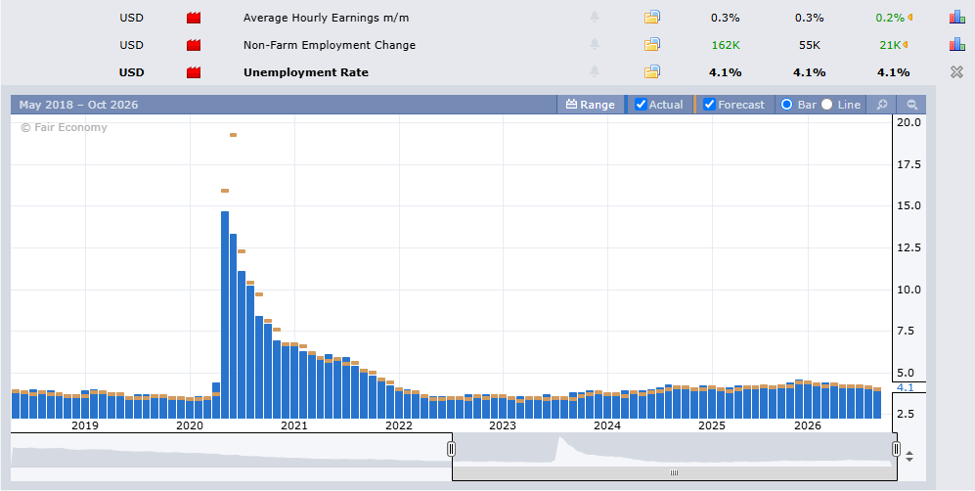The width and height of the screenshot is (975, 491).
Task: Click the left handle of range slider
Action: [452, 449]
